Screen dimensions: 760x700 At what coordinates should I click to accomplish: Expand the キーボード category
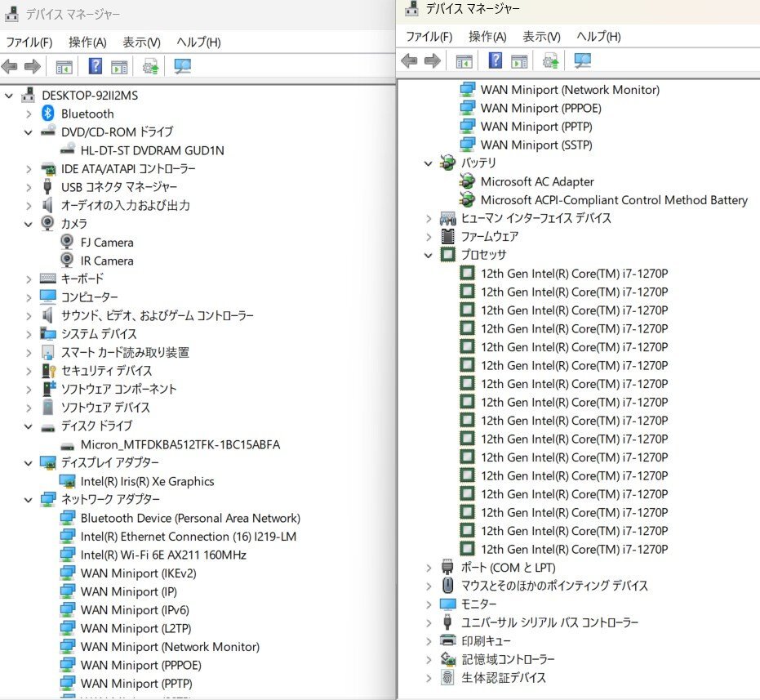29,279
